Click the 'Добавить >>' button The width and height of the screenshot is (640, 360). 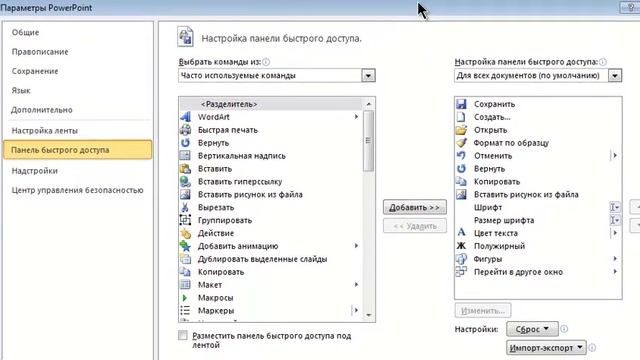[x=415, y=207]
